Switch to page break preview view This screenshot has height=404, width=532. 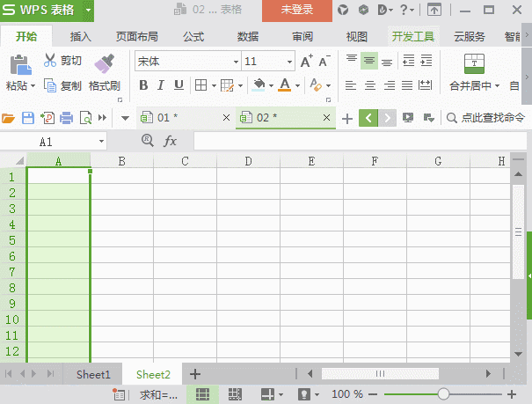(235, 394)
